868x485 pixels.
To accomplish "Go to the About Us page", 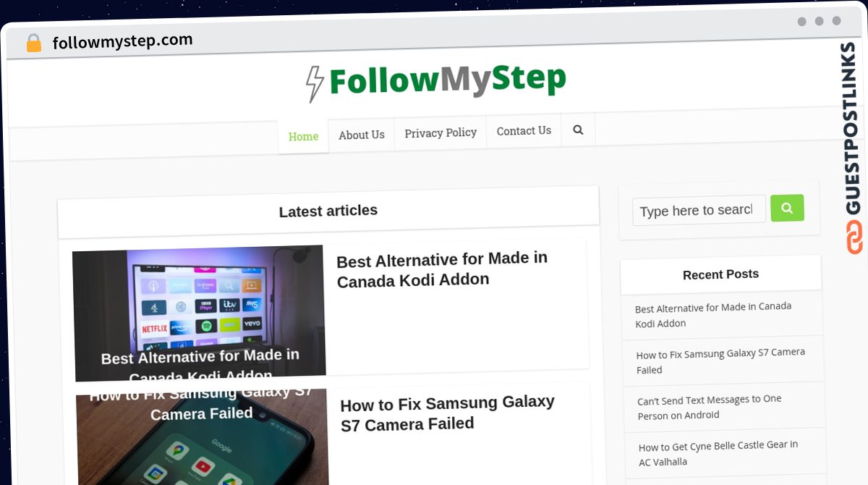I will coord(362,135).
